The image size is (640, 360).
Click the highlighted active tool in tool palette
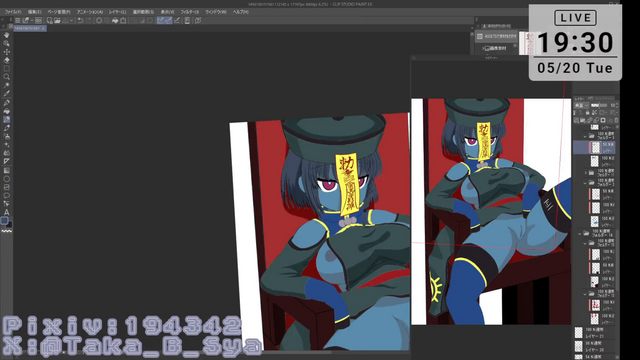pyautogui.click(x=7, y=120)
